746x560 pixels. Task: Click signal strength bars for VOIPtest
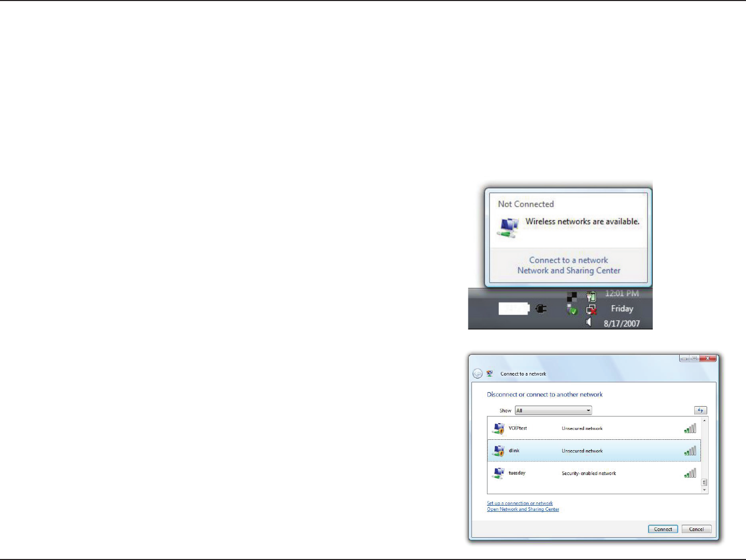click(x=690, y=428)
